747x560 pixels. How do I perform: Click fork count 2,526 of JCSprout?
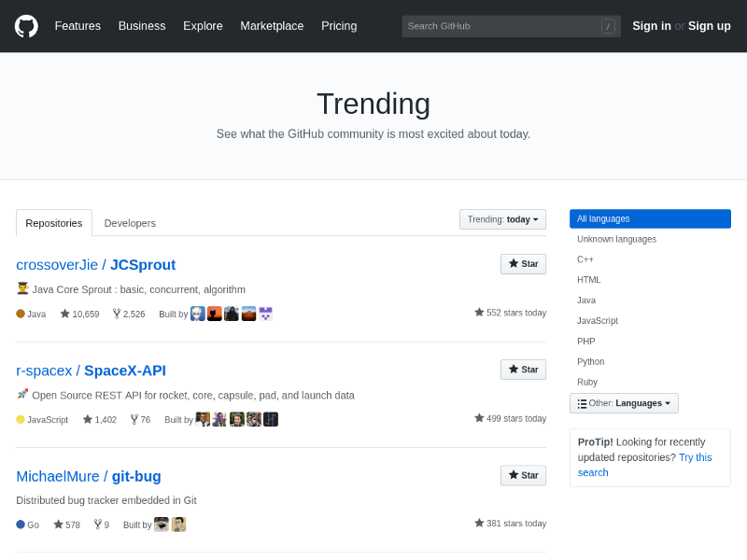[x=129, y=314]
